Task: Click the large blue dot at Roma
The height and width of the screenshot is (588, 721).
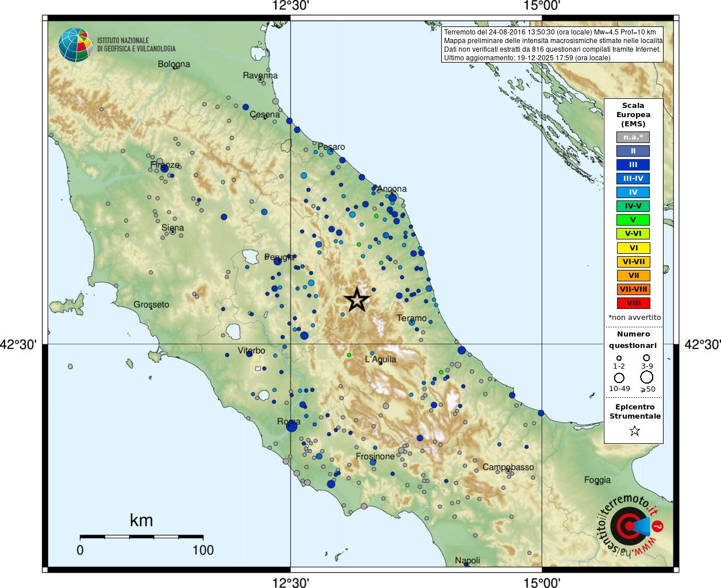Action: (292, 425)
